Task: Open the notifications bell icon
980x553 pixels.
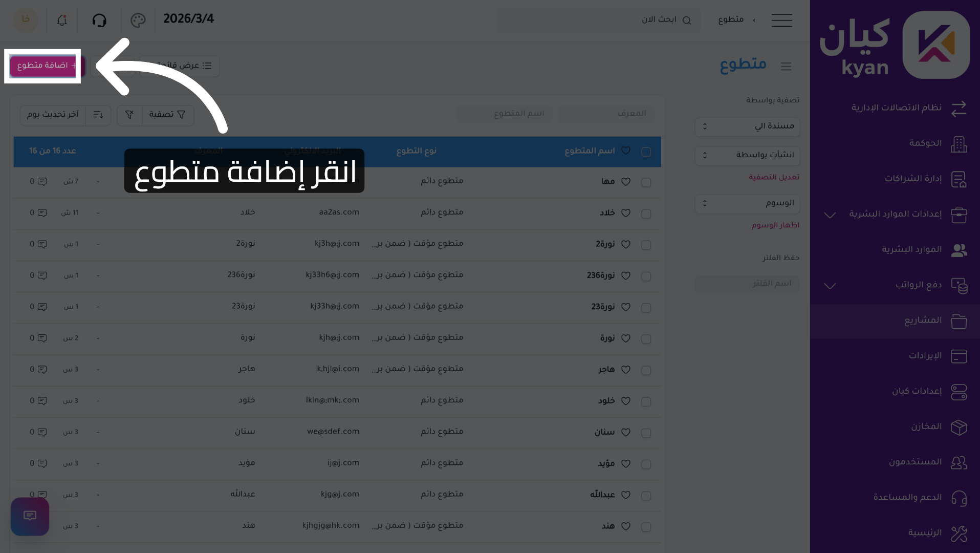Action: [x=61, y=20]
